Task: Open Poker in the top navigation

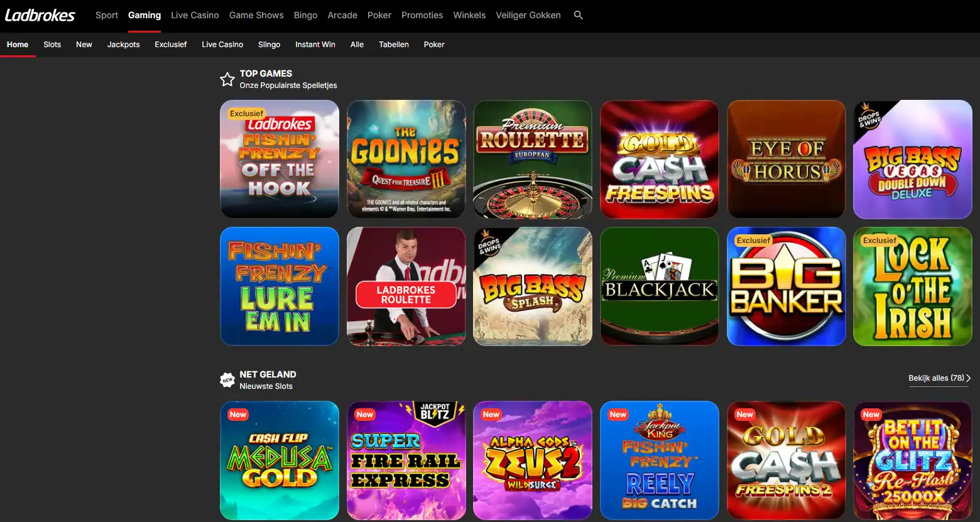Action: (x=379, y=15)
